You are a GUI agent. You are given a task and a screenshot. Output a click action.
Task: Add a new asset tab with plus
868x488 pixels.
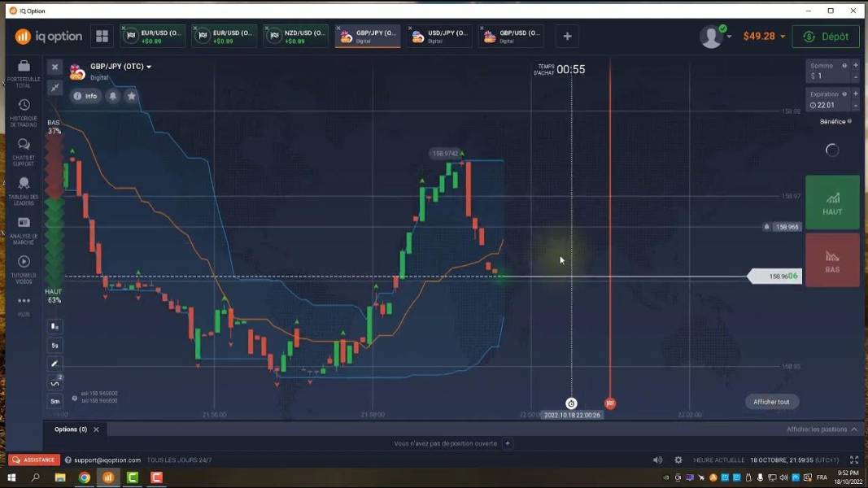click(x=567, y=36)
